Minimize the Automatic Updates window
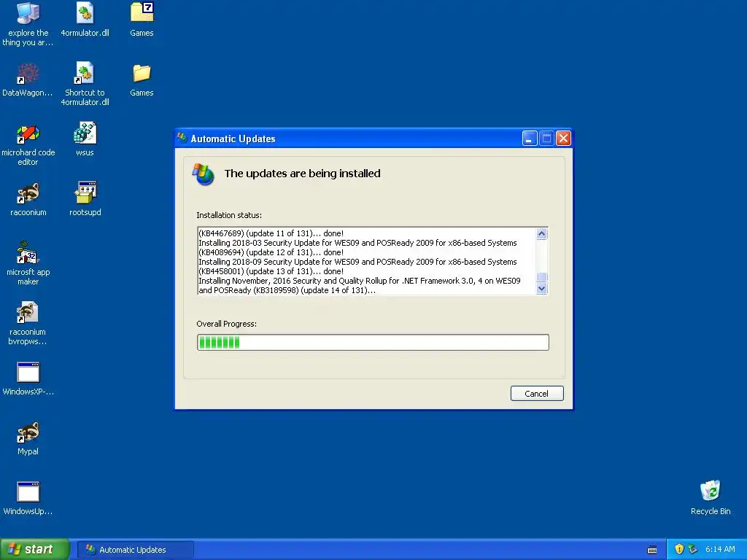Image resolution: width=747 pixels, height=560 pixels. [x=530, y=139]
